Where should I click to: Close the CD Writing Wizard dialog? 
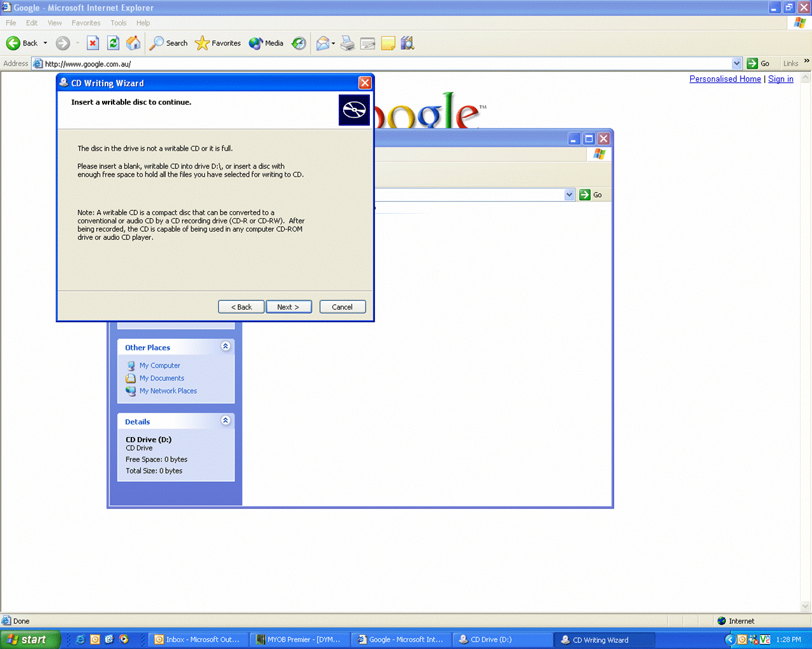coord(365,83)
